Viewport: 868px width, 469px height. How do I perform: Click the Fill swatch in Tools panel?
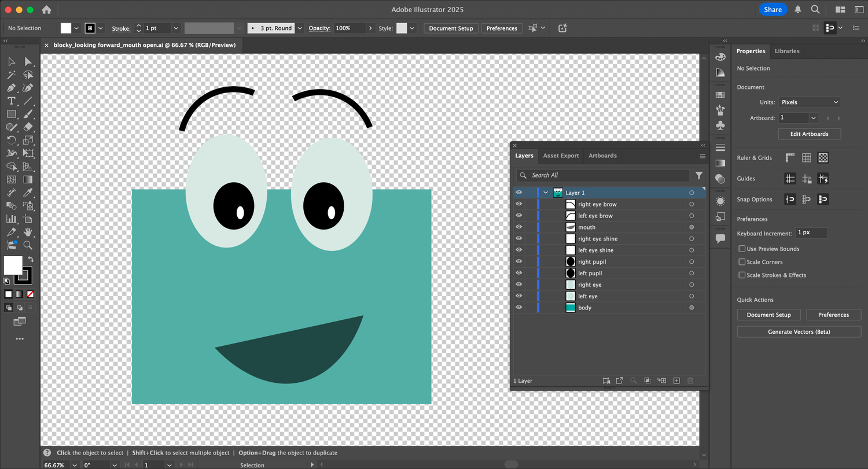tap(13, 265)
